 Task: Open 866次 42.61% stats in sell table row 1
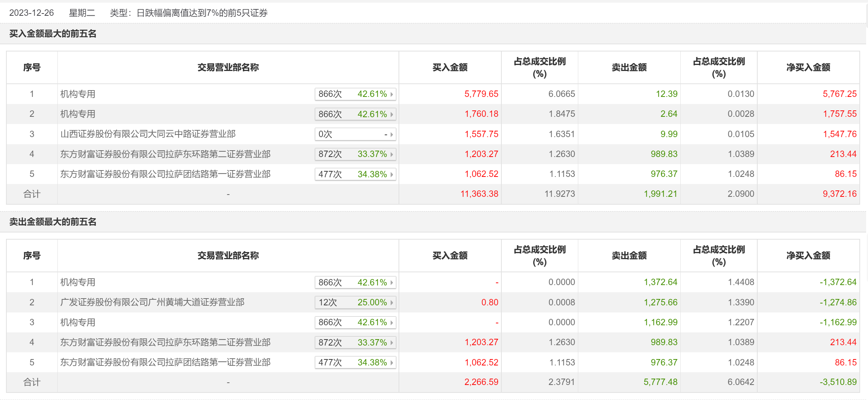coord(355,282)
